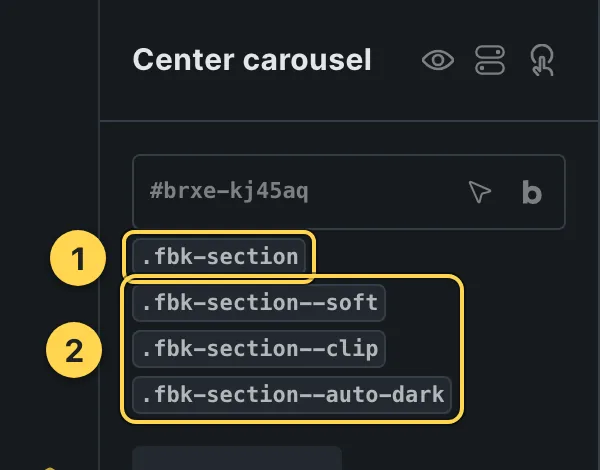Image resolution: width=600 pixels, height=470 pixels.
Task: Pick the .fbk-section--auto-dark class chip
Action: click(x=292, y=395)
